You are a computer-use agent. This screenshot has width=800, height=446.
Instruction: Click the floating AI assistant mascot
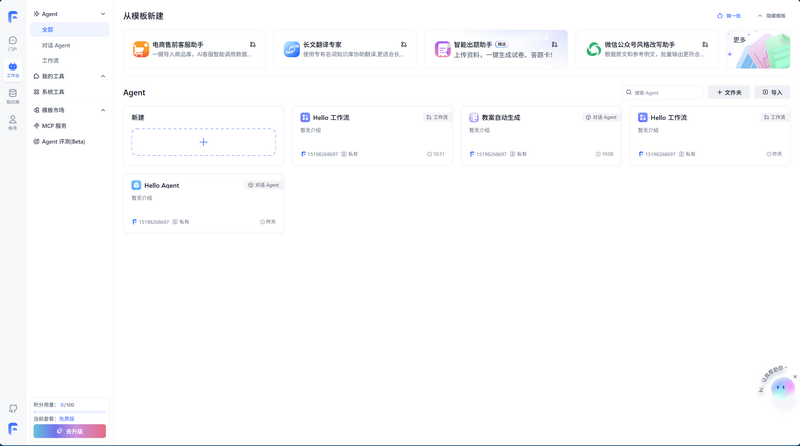[x=782, y=387]
